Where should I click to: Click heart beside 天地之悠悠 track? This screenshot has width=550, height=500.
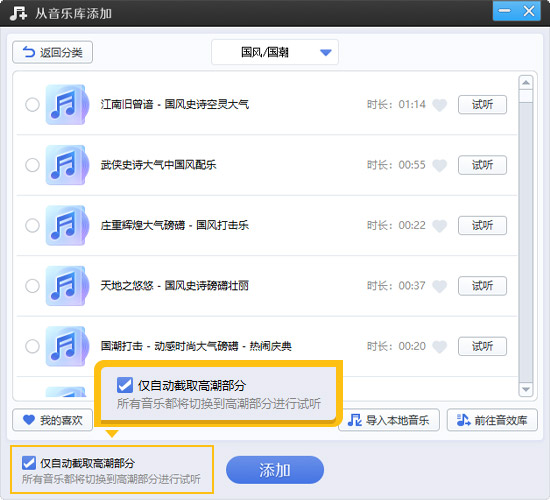click(x=440, y=286)
